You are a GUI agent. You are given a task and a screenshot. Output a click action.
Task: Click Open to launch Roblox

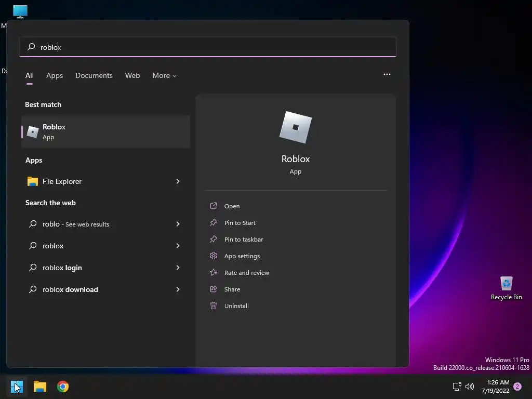[x=232, y=206]
